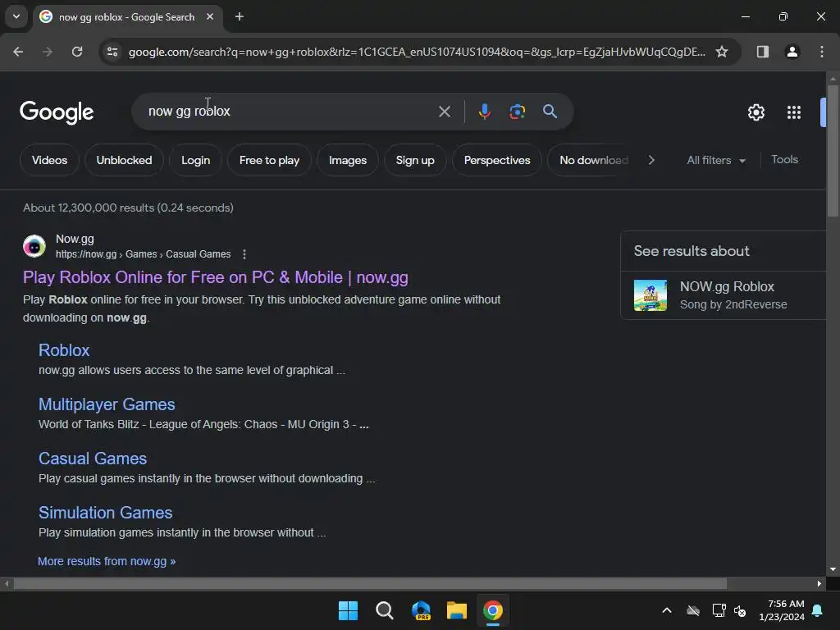840x630 pixels.
Task: Open the Roblox sitelink
Action: (64, 350)
